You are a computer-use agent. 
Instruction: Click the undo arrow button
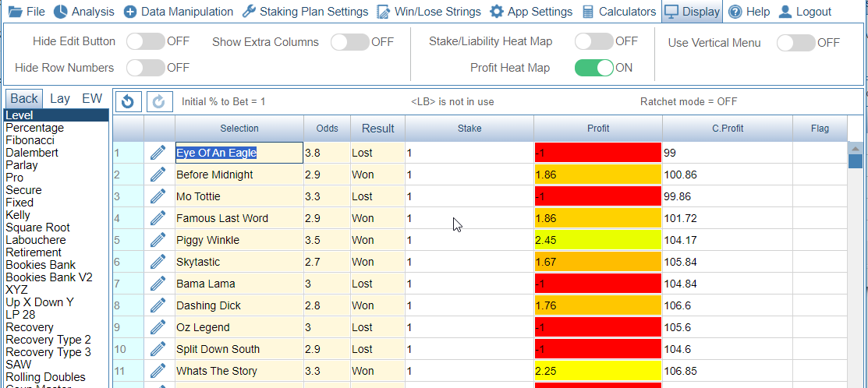click(128, 101)
